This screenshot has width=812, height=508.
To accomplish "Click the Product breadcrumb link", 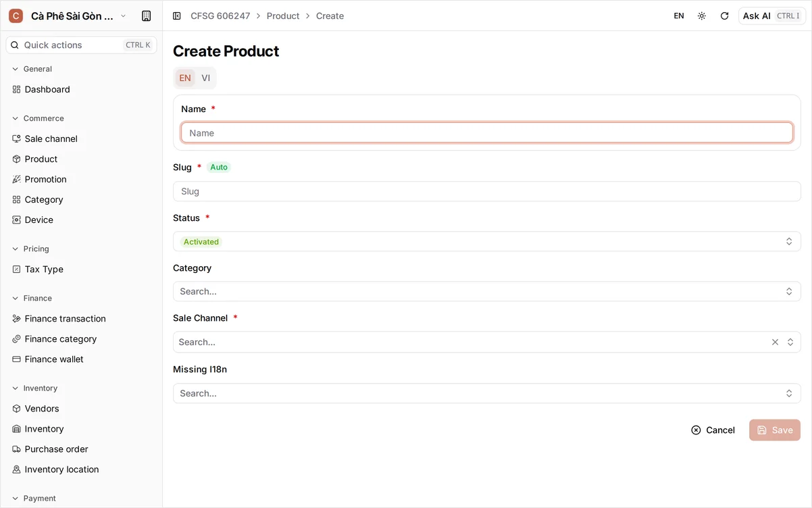I will pos(283,16).
